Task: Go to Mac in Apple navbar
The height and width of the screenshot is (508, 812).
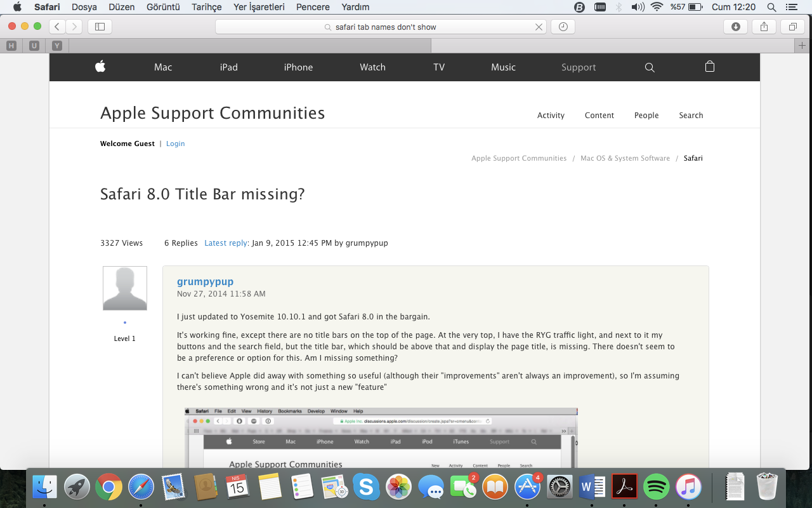Action: point(163,67)
